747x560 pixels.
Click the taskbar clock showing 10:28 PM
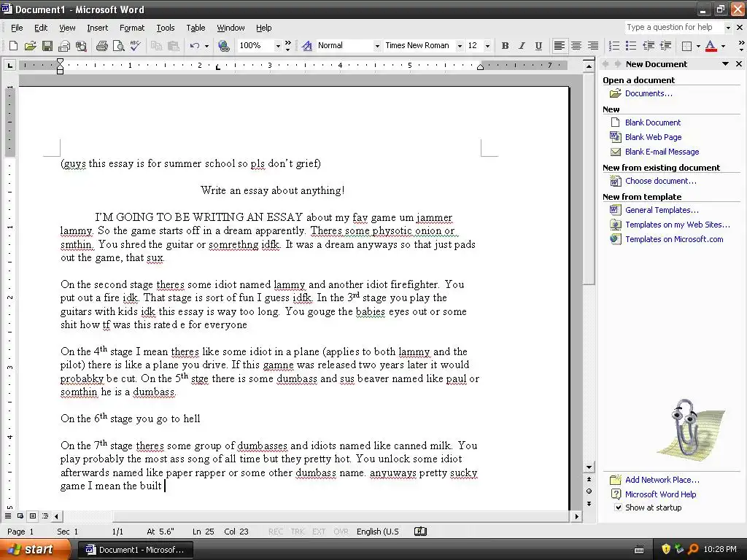pyautogui.click(x=720, y=550)
